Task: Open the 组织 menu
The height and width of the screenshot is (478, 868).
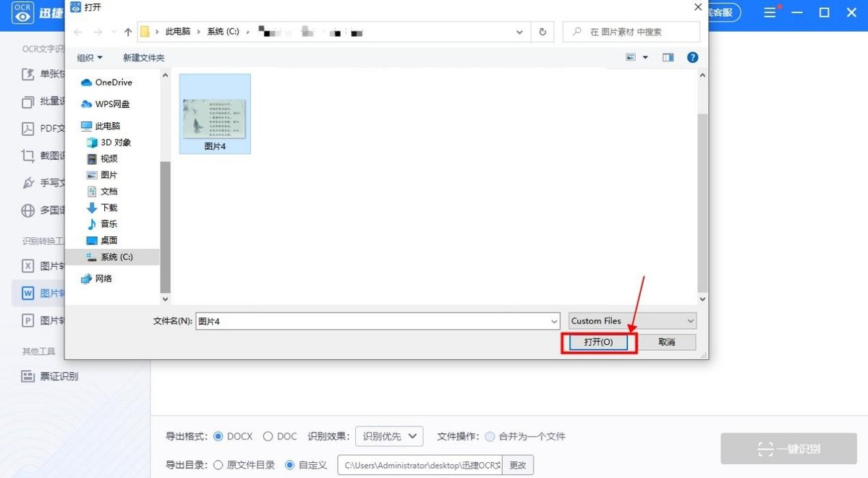Action: click(x=89, y=57)
